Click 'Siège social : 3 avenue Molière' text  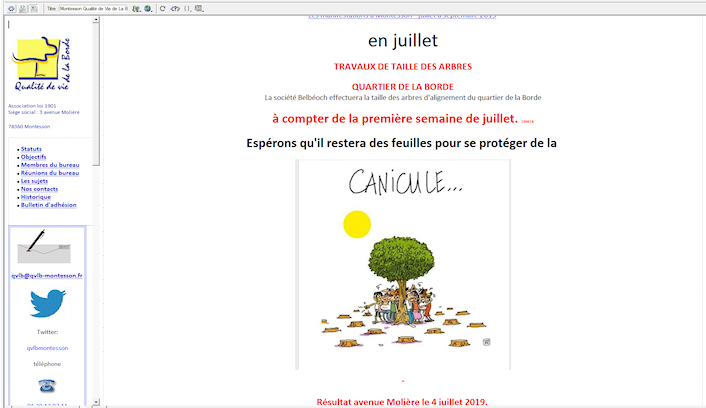coord(44,112)
